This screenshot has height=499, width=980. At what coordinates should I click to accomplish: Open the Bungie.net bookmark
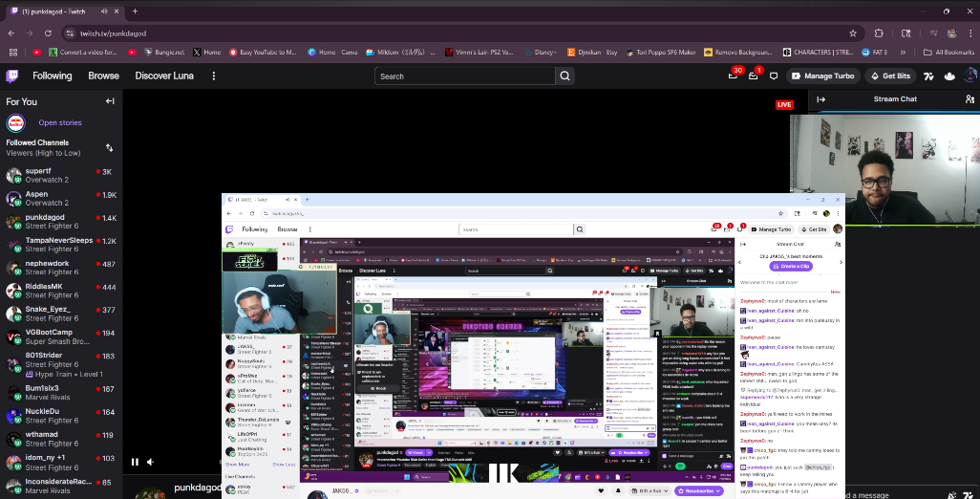[x=163, y=53]
